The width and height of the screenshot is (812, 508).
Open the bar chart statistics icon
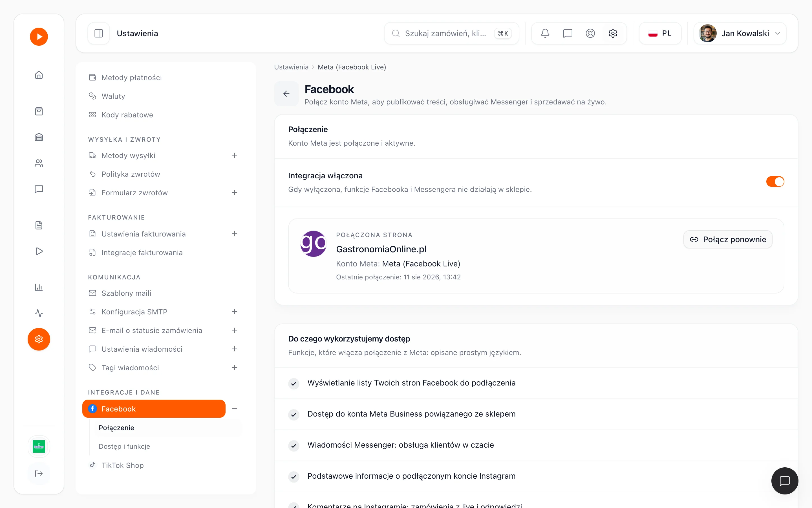39,287
